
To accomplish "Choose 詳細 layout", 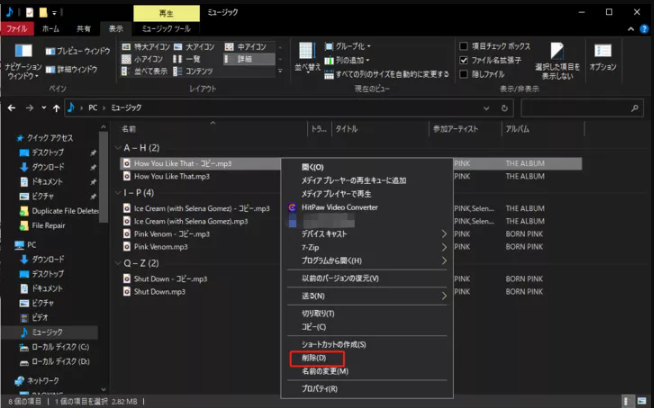I will tap(249, 59).
